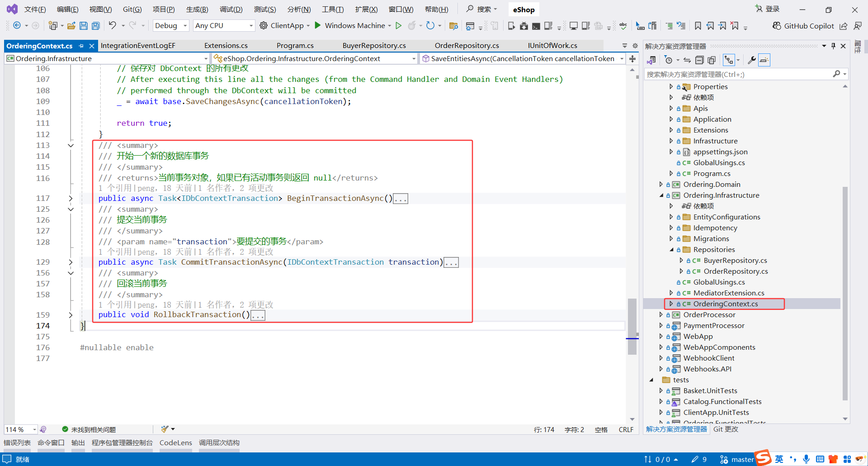Click the Uncomment selected lines icon
This screenshot has height=466, width=868.
click(681, 26)
